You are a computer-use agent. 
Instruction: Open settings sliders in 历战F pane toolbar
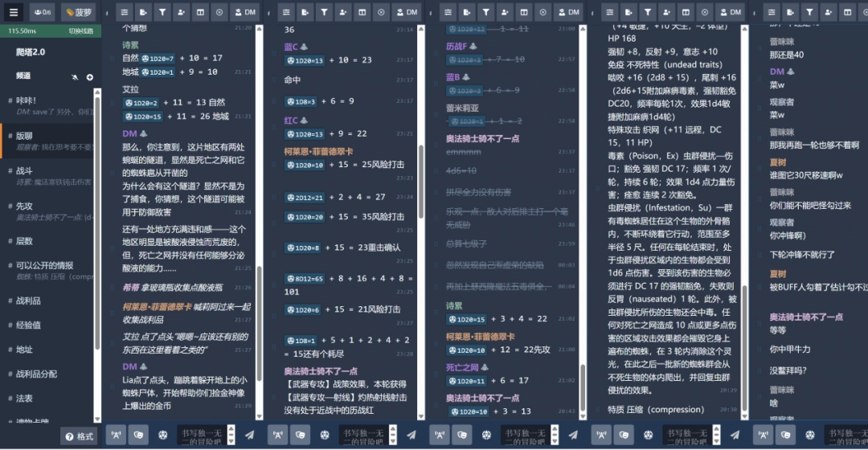pyautogui.click(x=448, y=12)
